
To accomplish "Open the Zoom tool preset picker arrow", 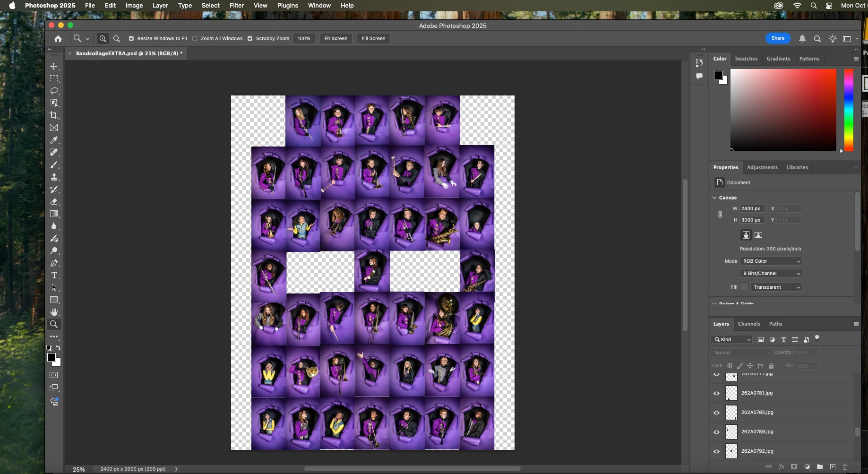I will pyautogui.click(x=87, y=39).
